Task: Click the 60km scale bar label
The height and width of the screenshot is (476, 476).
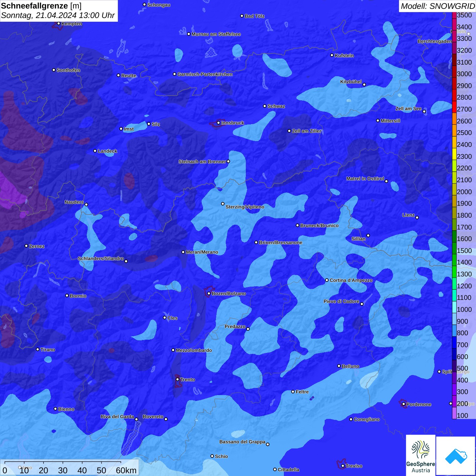Action: point(126,470)
